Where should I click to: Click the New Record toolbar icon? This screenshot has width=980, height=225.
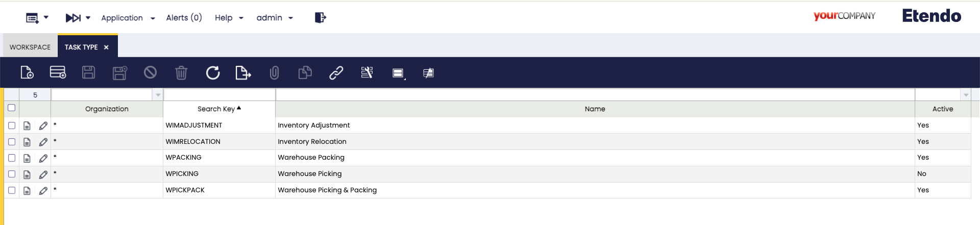[x=27, y=73]
